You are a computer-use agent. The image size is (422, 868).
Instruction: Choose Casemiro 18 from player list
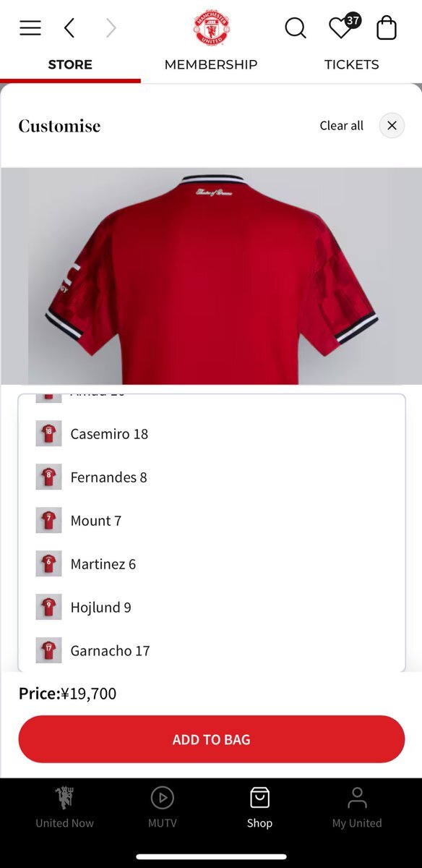(x=212, y=434)
